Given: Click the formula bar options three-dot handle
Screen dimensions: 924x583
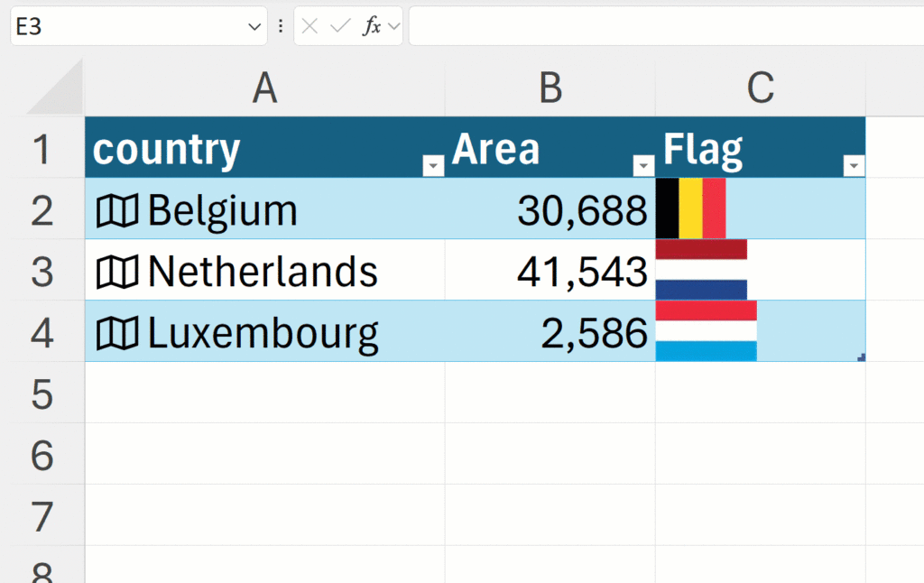Looking at the screenshot, I should (x=281, y=26).
